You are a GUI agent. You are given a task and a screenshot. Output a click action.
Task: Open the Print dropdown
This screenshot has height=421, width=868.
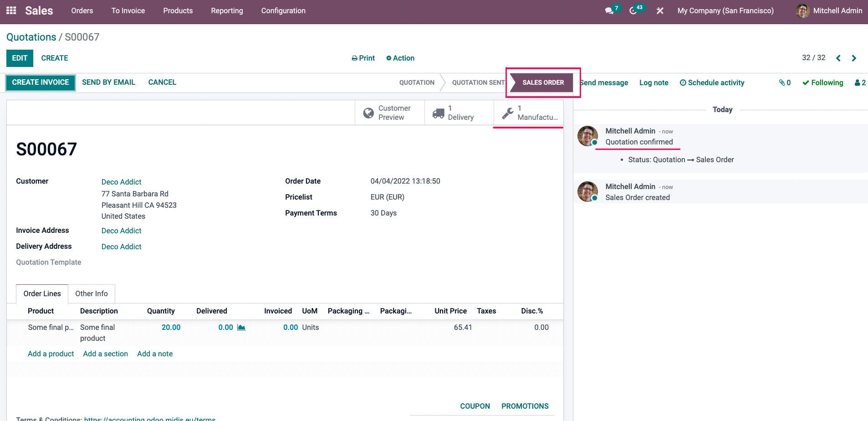tap(363, 58)
